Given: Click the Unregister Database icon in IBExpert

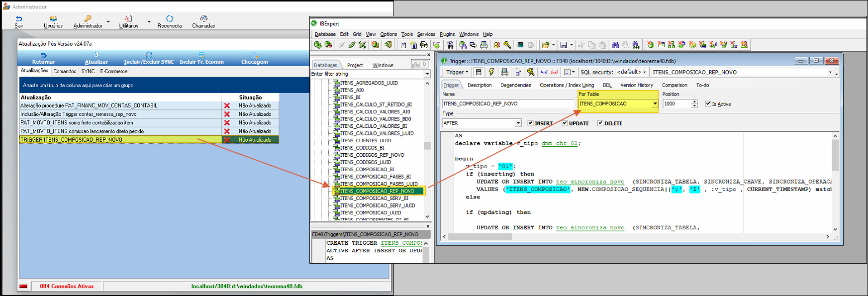Looking at the screenshot, I should coord(328,45).
